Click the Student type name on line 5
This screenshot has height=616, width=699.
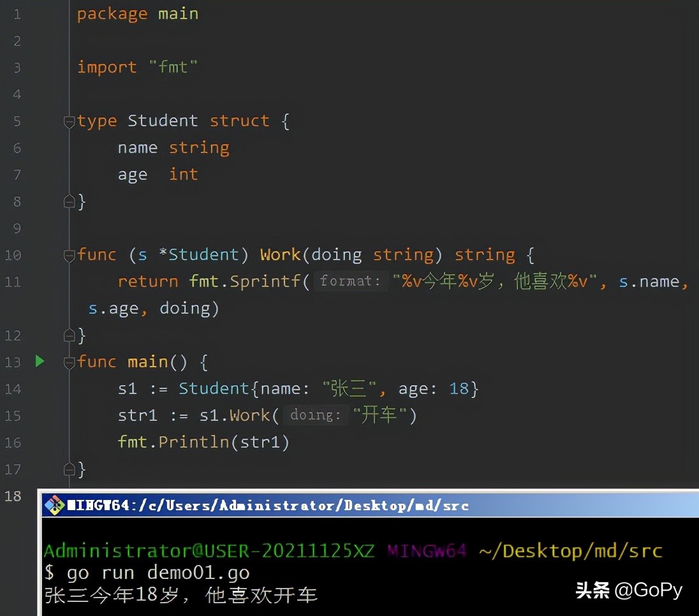(x=163, y=121)
